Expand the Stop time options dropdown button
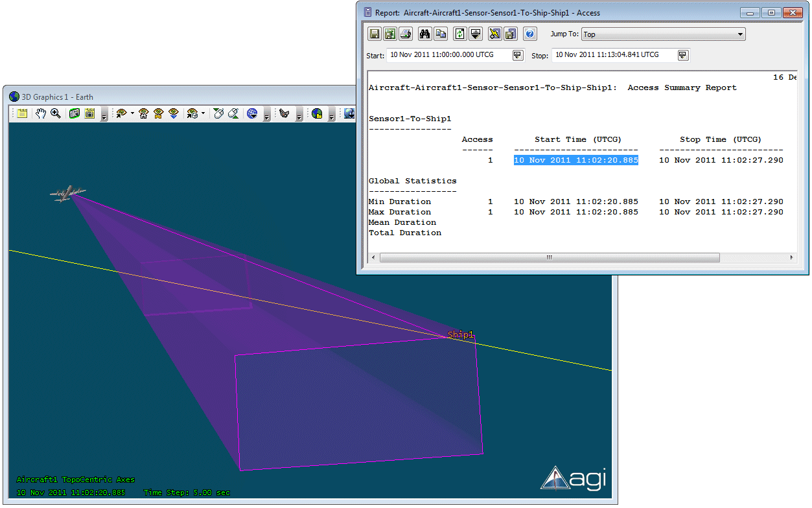 tap(682, 55)
